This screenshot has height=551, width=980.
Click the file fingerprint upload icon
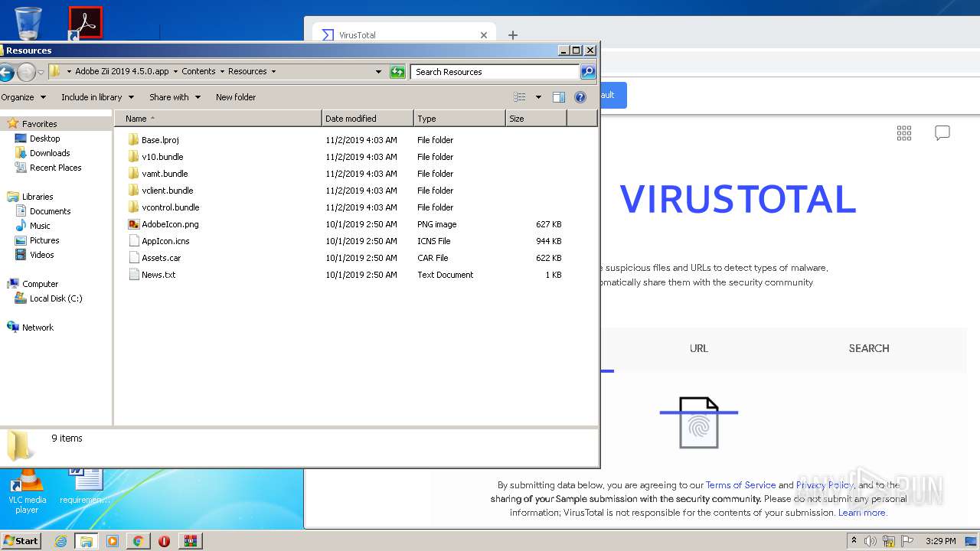(x=699, y=422)
